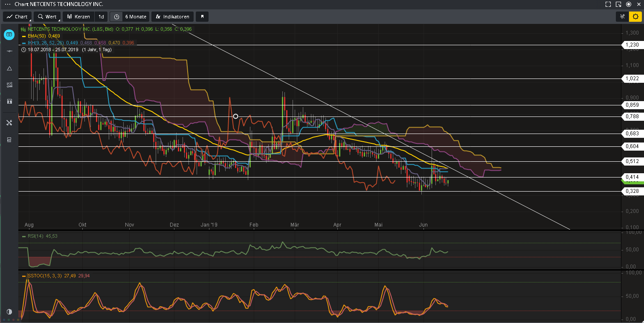The height and width of the screenshot is (323, 644).
Task: Click the 0,788 horizontal line price label
Action: point(632,116)
